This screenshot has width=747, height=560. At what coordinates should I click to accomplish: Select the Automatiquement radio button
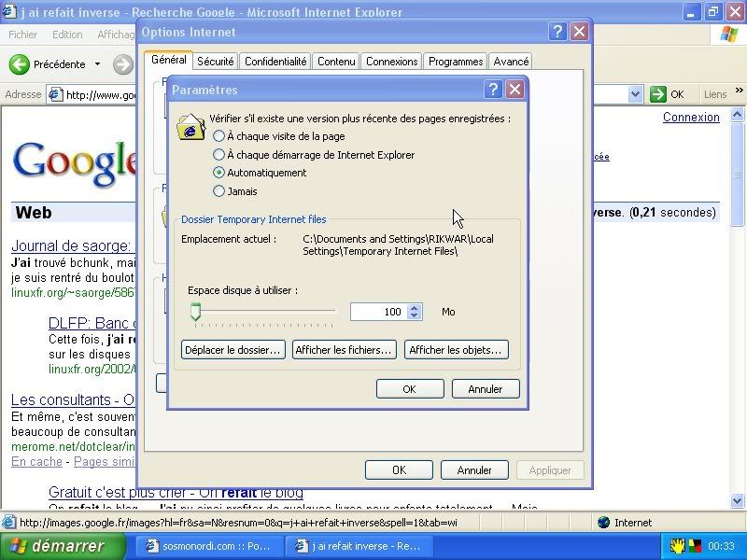click(218, 173)
